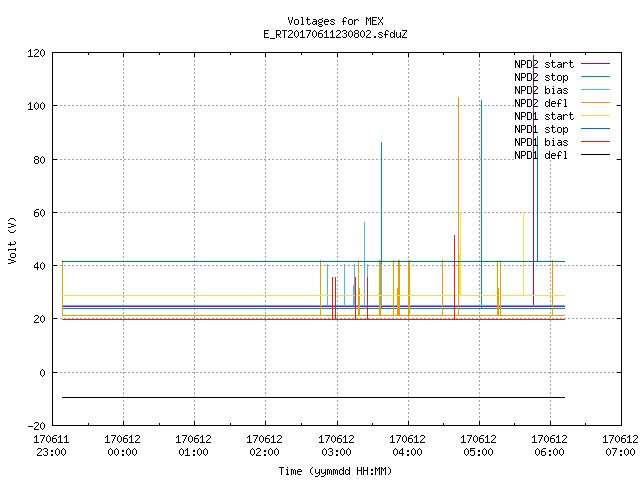Click the y-axis tick value -20
The height and width of the screenshot is (480, 640).
(36, 426)
